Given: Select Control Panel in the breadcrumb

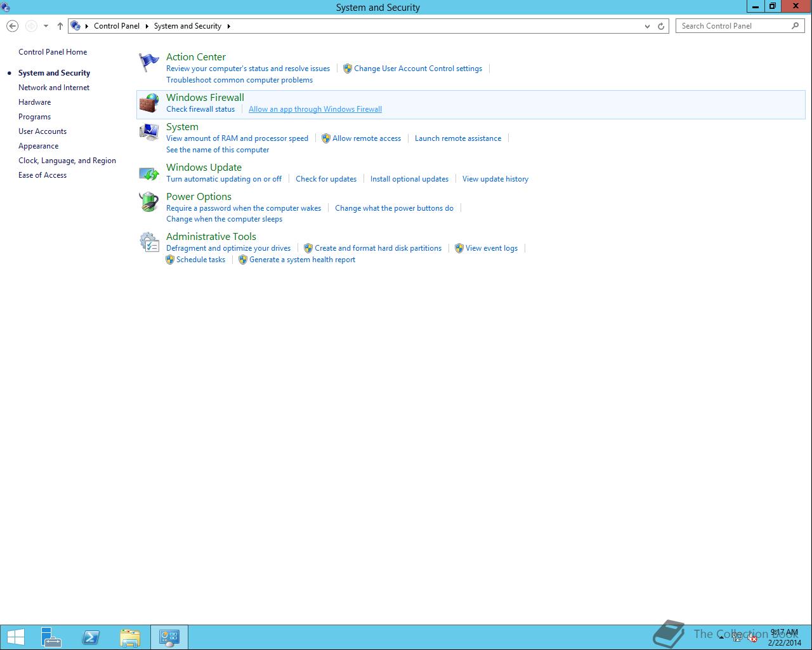Looking at the screenshot, I should click(117, 26).
